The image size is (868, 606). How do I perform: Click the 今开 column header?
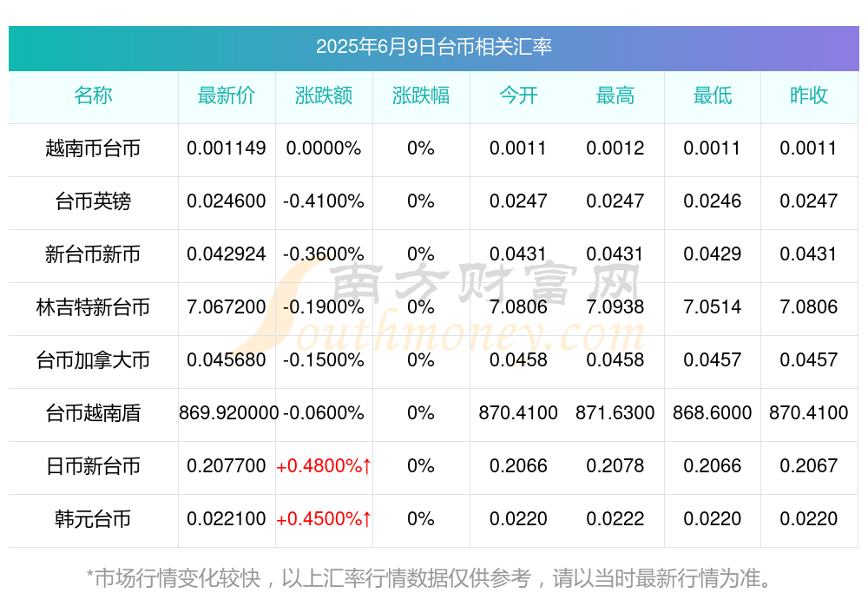(518, 96)
